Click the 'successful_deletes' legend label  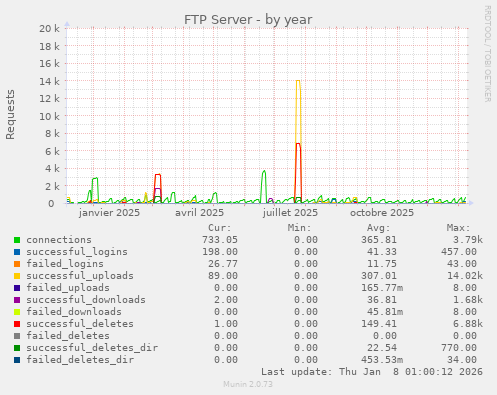[80, 324]
